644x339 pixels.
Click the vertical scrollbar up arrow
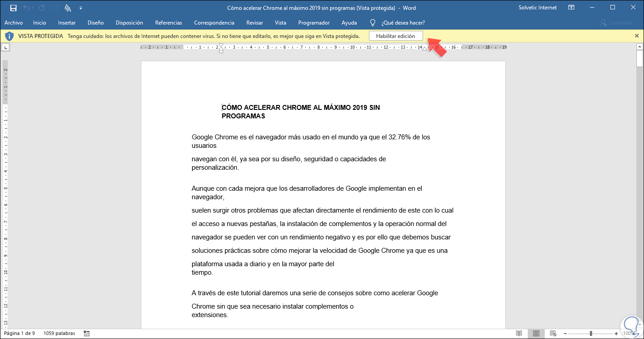(x=640, y=47)
